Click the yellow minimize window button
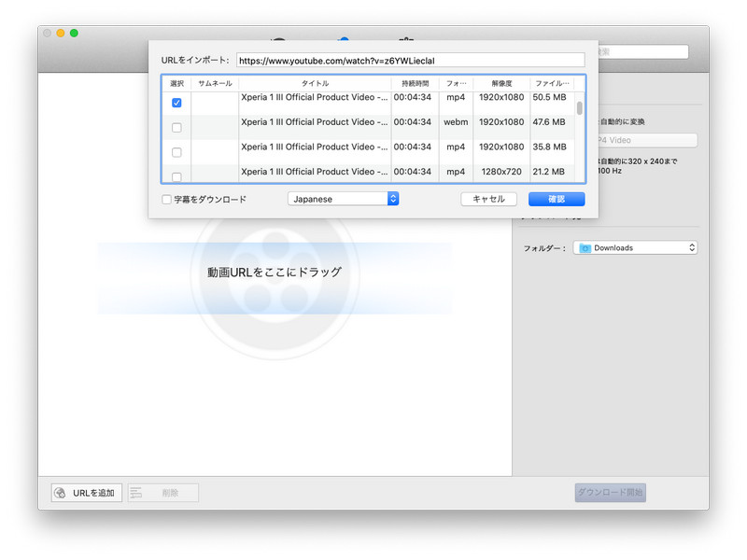This screenshot has height=560, width=747. click(61, 33)
